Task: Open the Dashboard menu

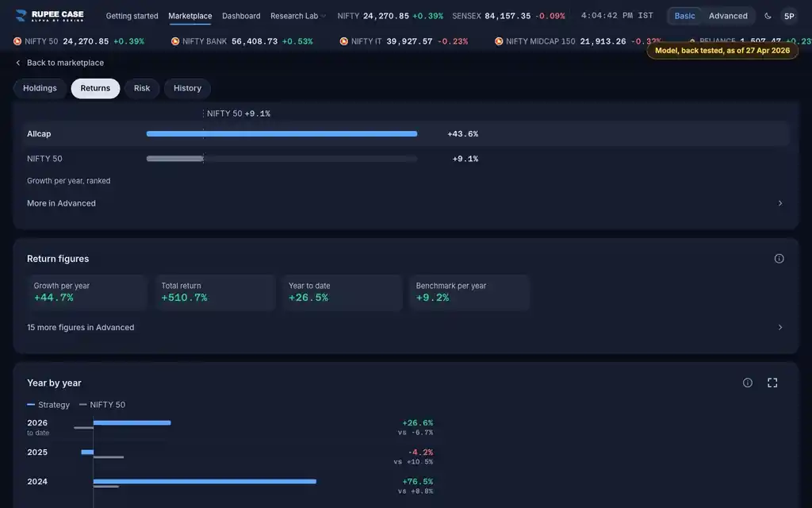Action: pos(241,16)
